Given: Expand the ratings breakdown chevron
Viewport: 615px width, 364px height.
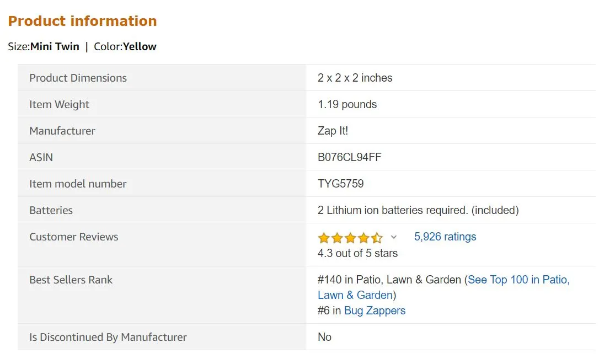Looking at the screenshot, I should point(394,237).
